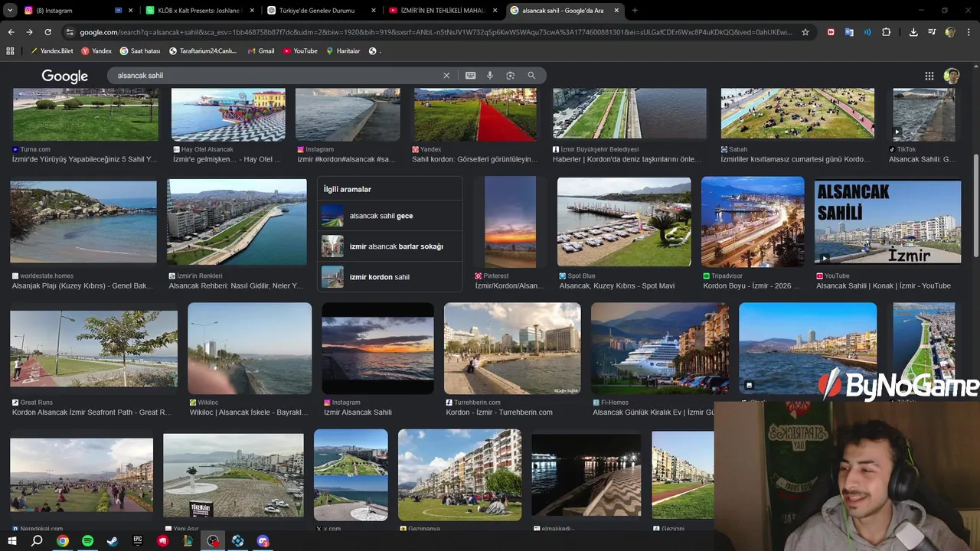The width and height of the screenshot is (980, 551).
Task: Open Windows taskbar search
Action: point(37,541)
